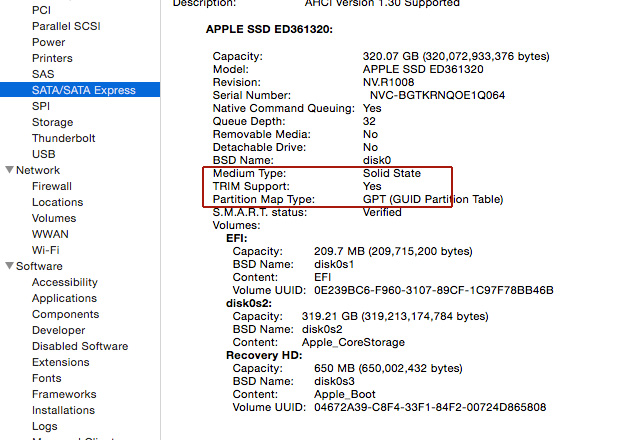Image resolution: width=634 pixels, height=440 pixels.
Task: Click the GPT (GUID Partition Table) value
Action: click(x=433, y=199)
